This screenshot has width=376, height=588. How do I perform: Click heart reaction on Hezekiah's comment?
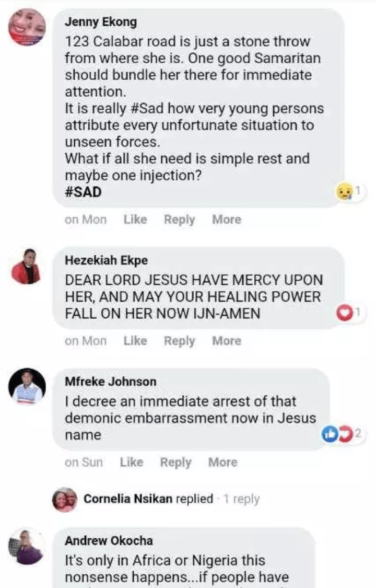point(344,314)
